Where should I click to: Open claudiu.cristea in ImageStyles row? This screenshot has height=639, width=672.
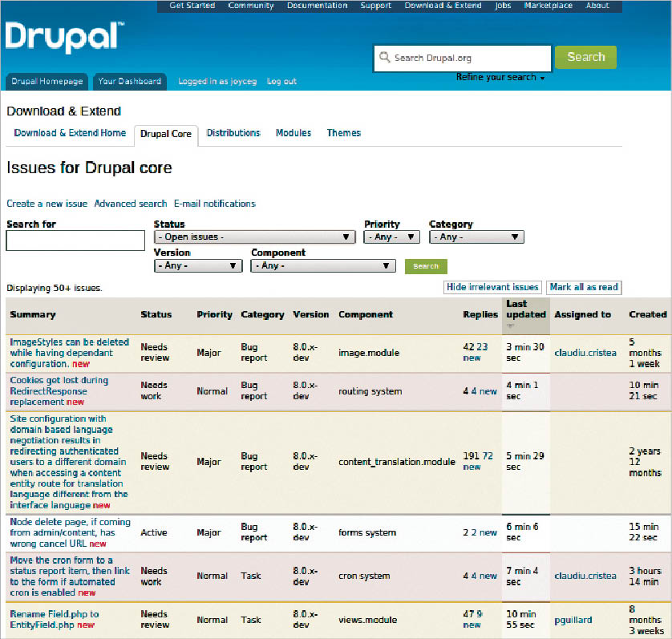pyautogui.click(x=585, y=353)
